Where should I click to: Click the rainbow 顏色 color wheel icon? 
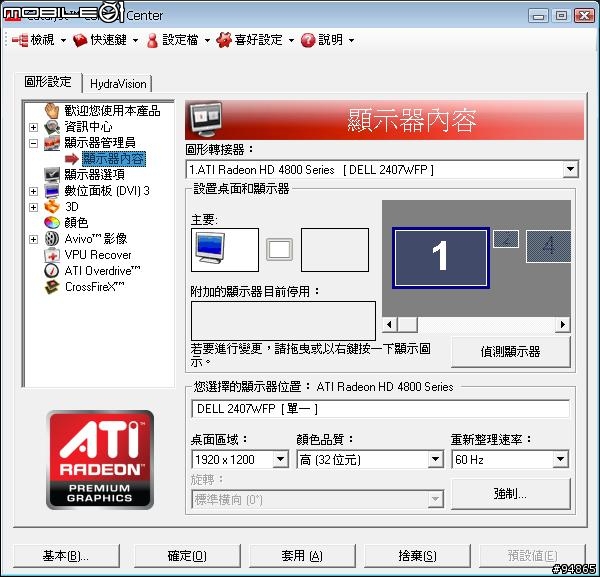click(52, 222)
